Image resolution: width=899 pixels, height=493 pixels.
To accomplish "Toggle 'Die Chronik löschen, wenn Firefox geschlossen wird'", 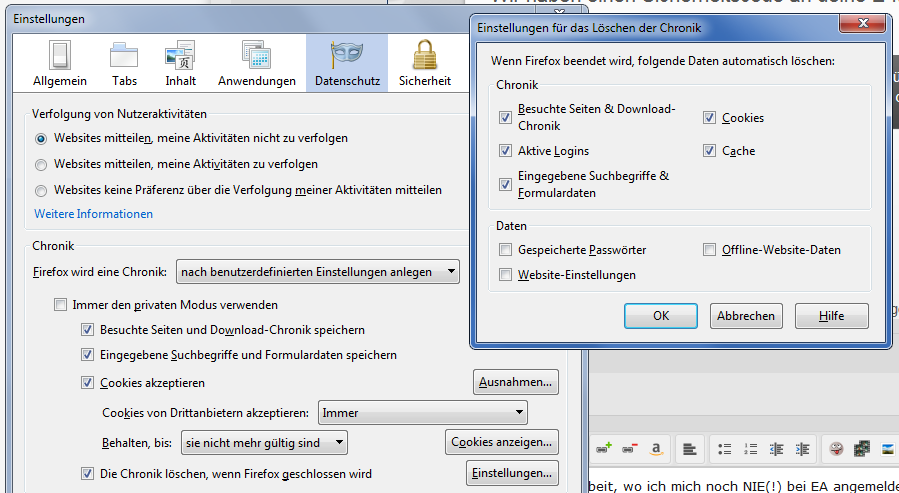I will (87, 474).
